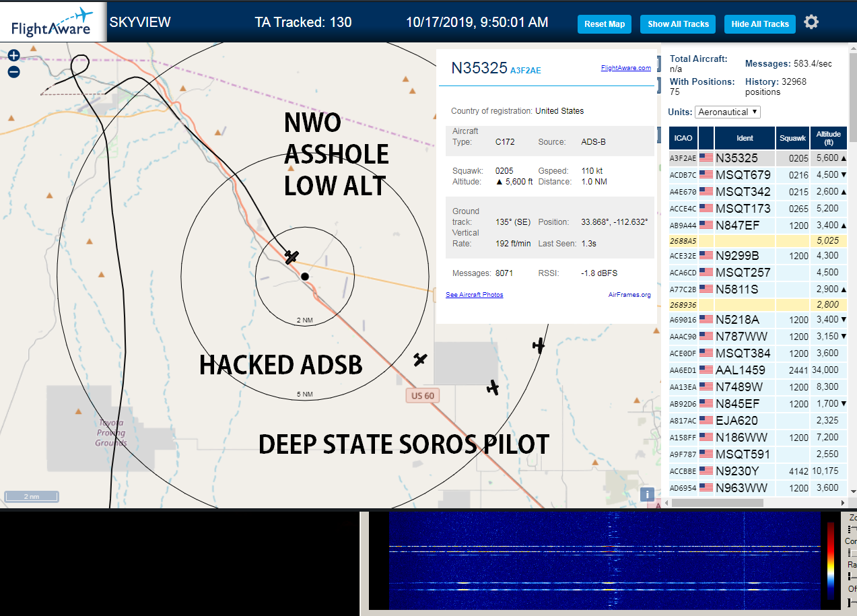Adjust the Contrast slider in SDR window
The height and width of the screenshot is (616, 857).
(852, 553)
